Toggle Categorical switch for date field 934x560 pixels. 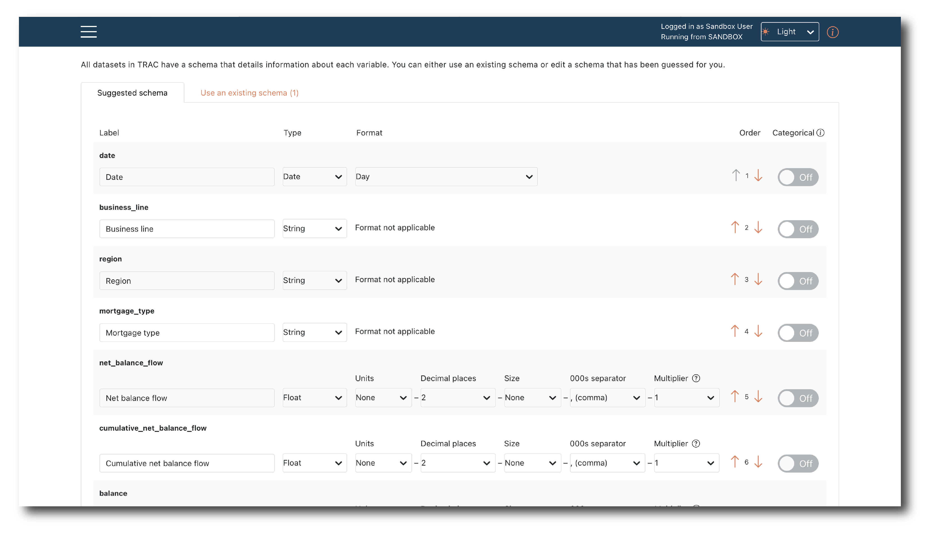[x=797, y=177]
